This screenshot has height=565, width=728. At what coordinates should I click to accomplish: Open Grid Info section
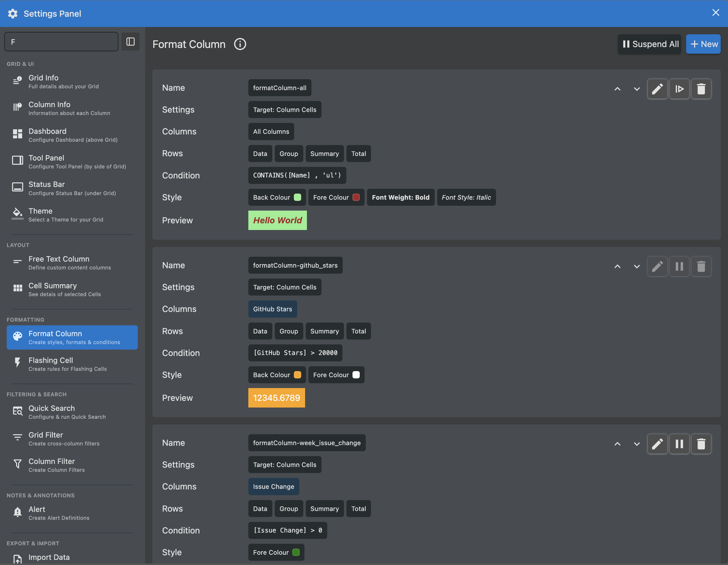tap(72, 82)
